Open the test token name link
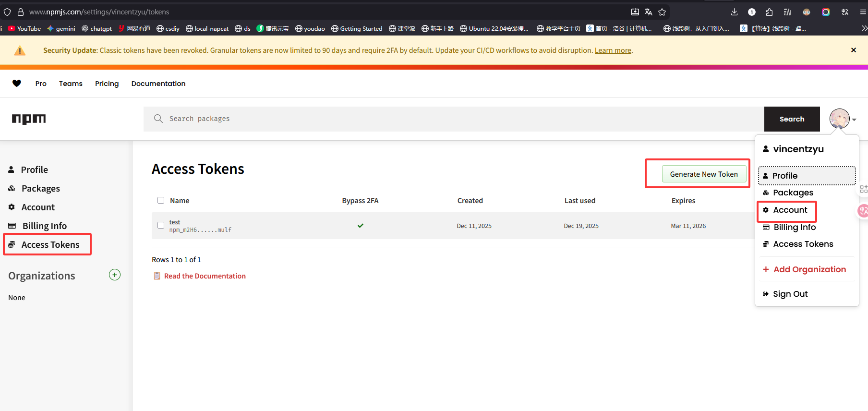This screenshot has height=411, width=868. click(175, 222)
